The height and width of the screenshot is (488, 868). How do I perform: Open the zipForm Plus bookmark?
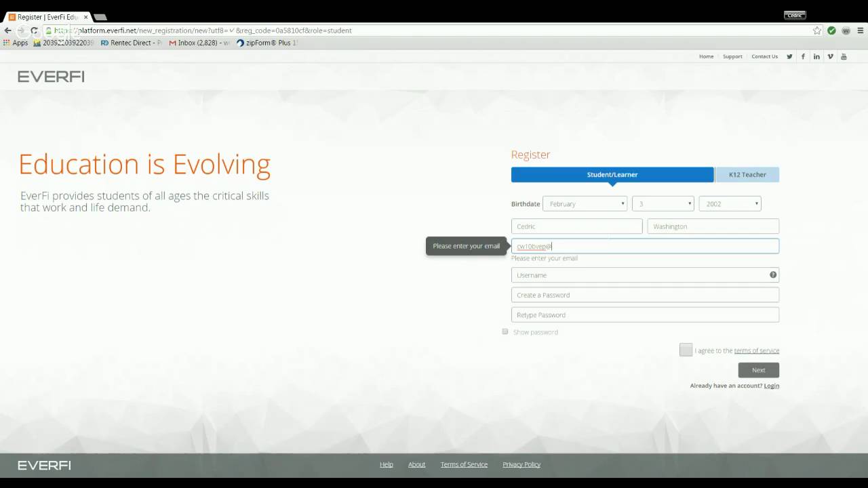(267, 43)
